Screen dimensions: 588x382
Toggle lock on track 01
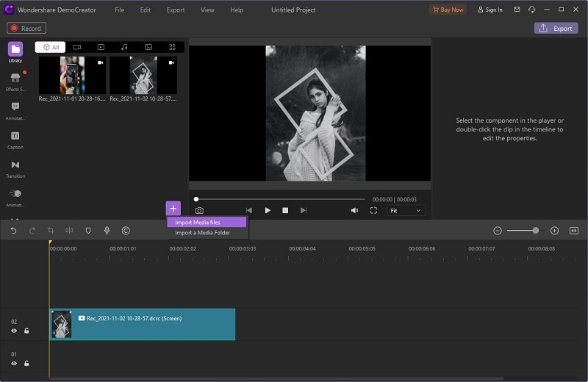(26, 364)
